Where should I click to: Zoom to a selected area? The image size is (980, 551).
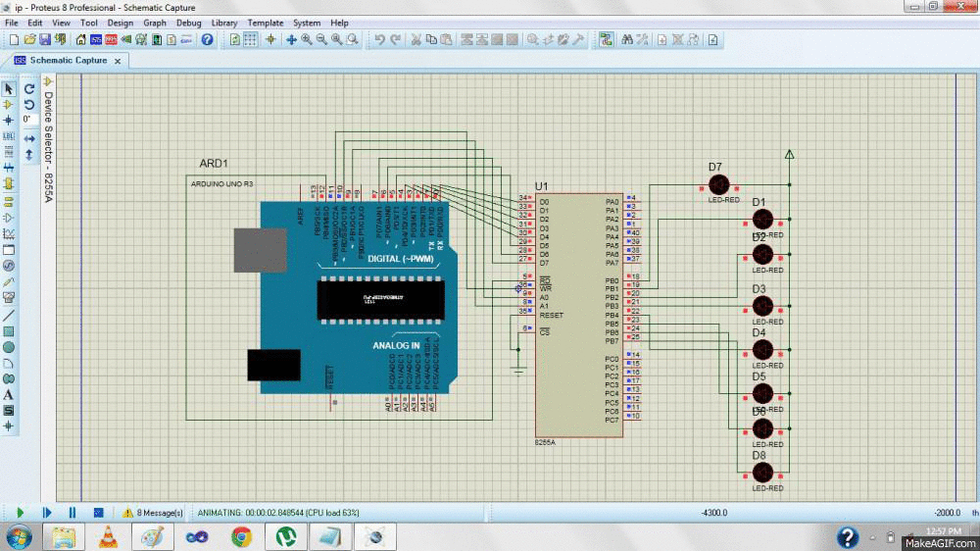[x=353, y=40]
